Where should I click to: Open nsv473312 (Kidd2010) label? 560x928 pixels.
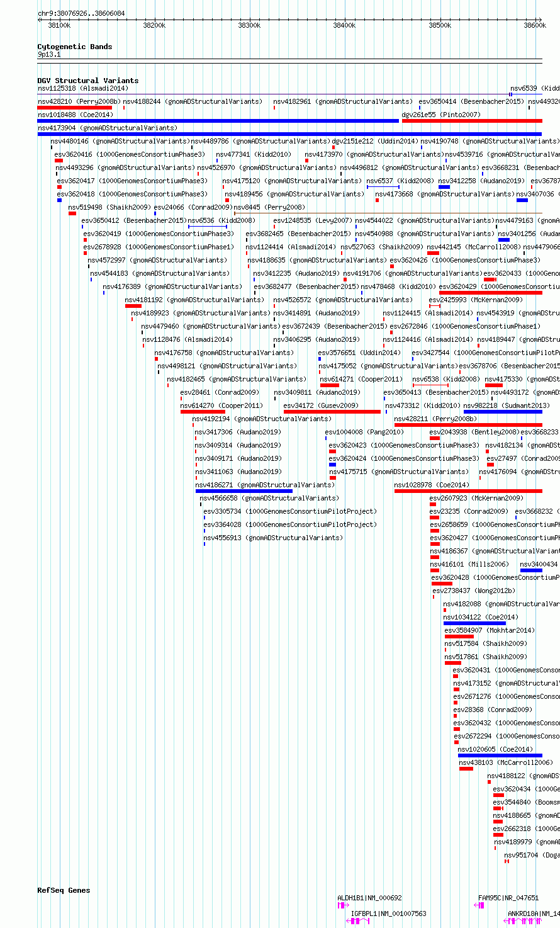tap(422, 405)
